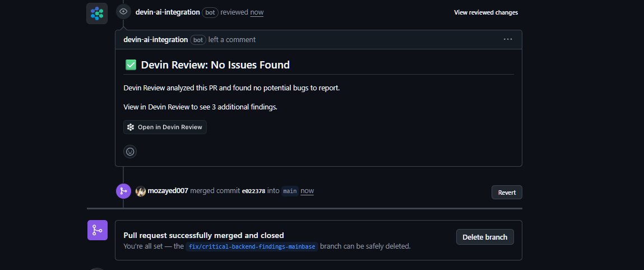This screenshot has width=644, height=270.
Task: Click 'Devin Review: No Issues Found' heading
Action: 215,65
